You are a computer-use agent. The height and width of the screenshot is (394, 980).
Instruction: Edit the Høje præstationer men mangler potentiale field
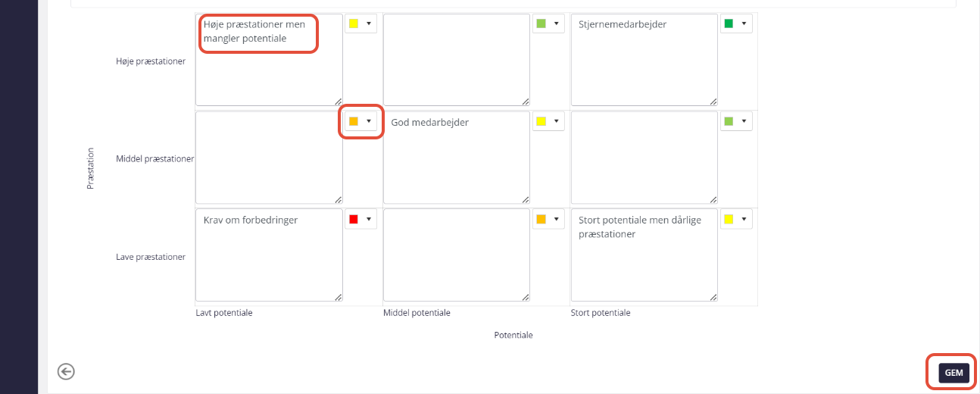[269, 60]
